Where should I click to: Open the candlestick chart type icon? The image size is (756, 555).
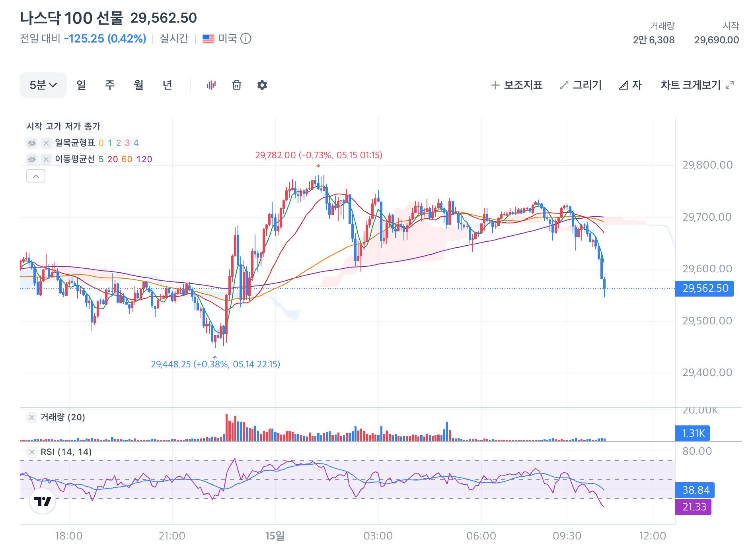(x=211, y=85)
